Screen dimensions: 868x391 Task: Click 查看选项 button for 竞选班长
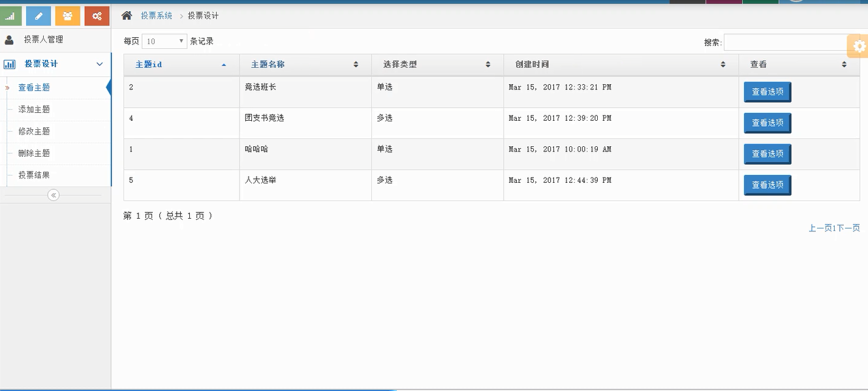767,92
